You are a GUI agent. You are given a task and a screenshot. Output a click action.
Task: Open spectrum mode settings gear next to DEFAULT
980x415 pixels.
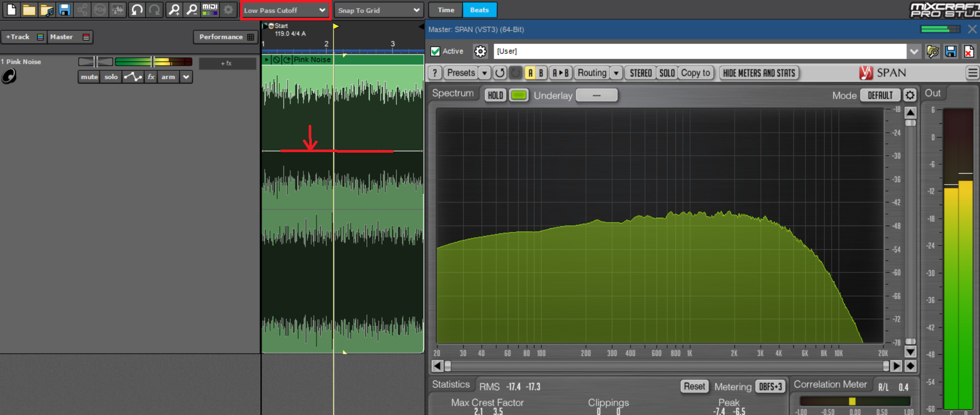[x=910, y=95]
